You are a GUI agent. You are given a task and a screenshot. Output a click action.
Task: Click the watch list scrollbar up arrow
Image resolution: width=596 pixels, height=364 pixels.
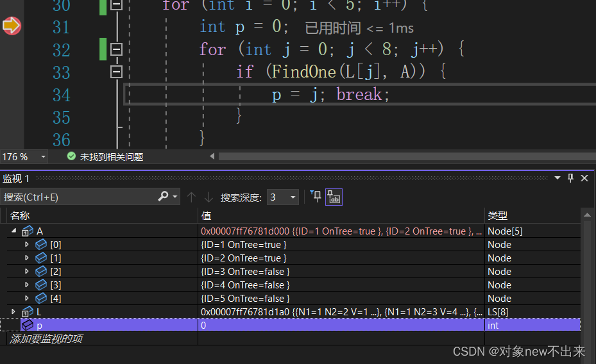[587, 215]
